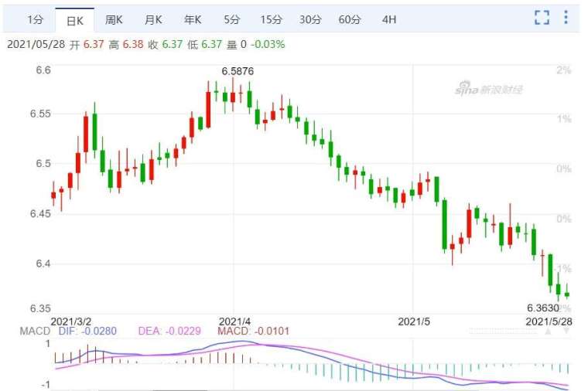Click the -0.03% change value
The width and height of the screenshot is (588, 391).
(268, 44)
